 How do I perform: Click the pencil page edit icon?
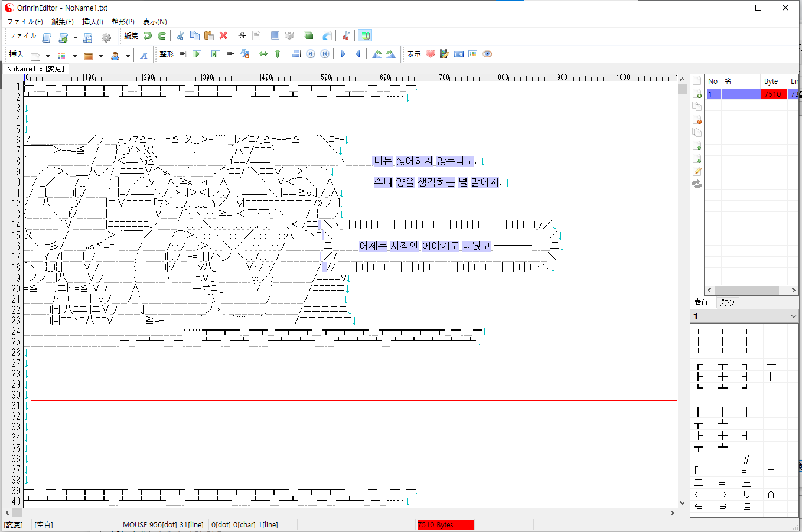click(x=697, y=171)
